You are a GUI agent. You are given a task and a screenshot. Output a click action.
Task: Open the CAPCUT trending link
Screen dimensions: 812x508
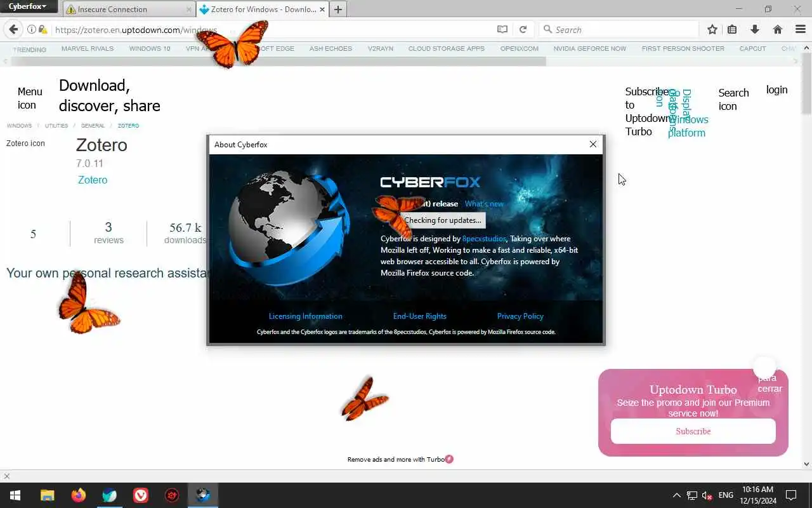click(x=752, y=48)
